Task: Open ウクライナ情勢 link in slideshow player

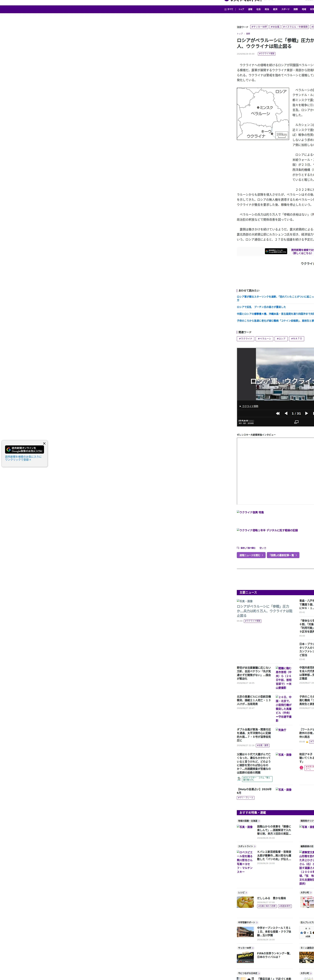Action: (x=250, y=406)
